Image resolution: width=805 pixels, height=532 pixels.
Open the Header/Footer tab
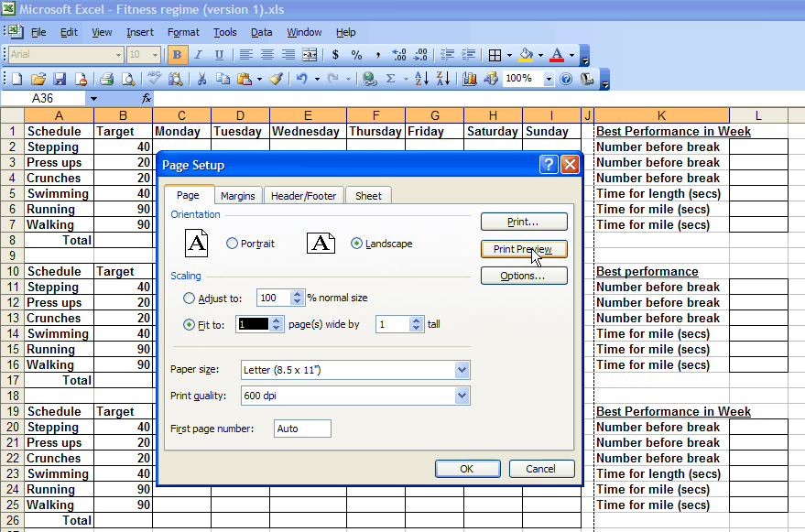(303, 196)
